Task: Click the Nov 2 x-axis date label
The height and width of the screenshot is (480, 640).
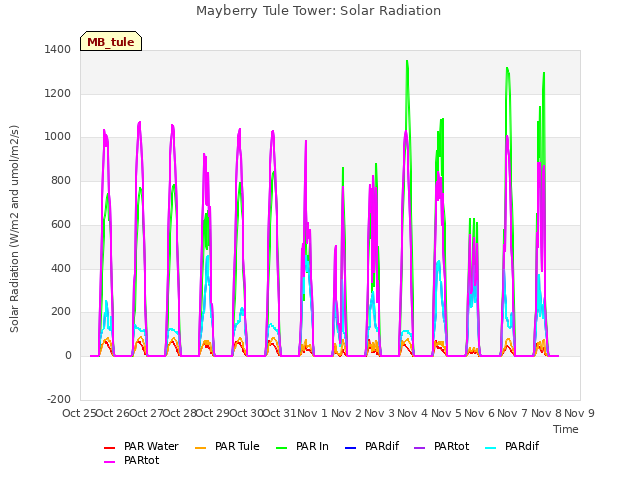Action: 346,413
